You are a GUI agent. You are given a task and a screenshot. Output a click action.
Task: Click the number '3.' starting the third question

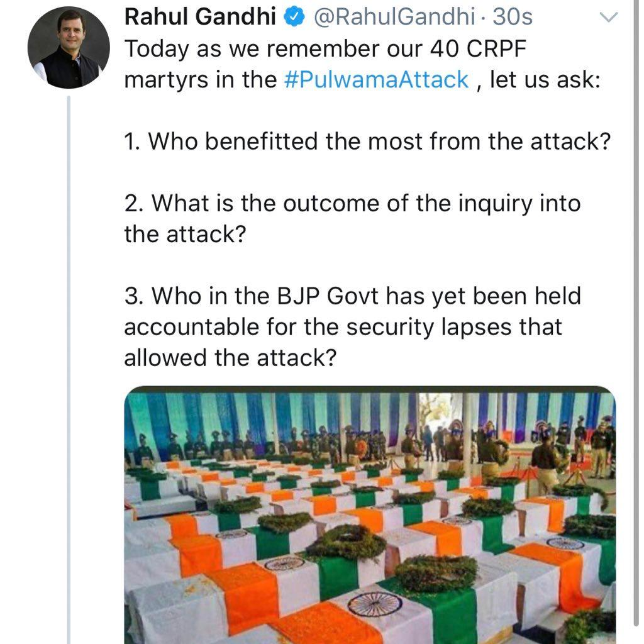135,296
